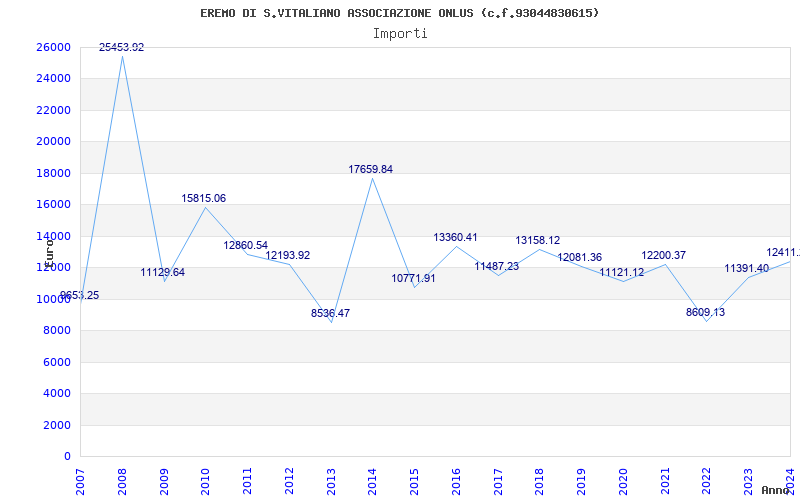Select the 8609.13 data label

click(x=705, y=312)
